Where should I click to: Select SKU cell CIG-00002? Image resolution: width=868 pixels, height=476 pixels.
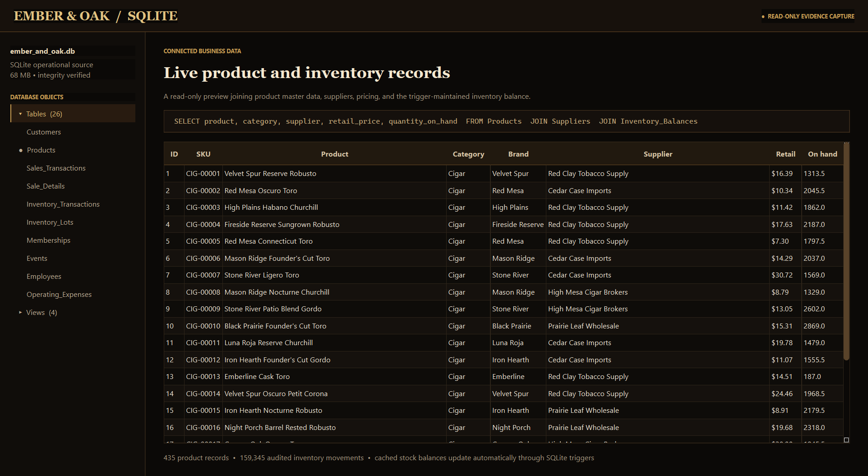(x=203, y=191)
